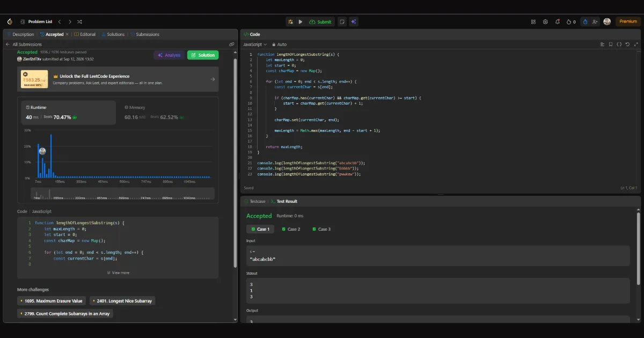This screenshot has width=644, height=338.
Task: Switch to the Description tab
Action: click(x=20, y=34)
